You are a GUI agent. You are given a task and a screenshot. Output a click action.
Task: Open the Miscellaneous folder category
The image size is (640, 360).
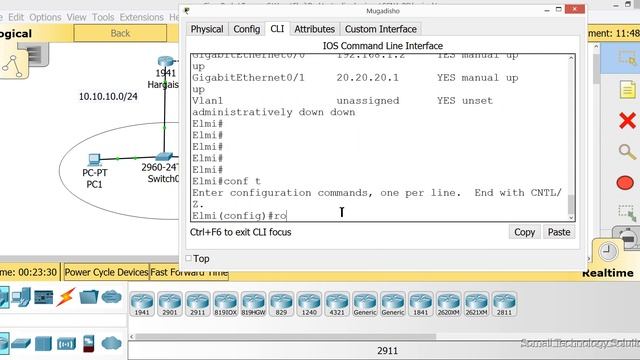pyautogui.click(x=89, y=297)
